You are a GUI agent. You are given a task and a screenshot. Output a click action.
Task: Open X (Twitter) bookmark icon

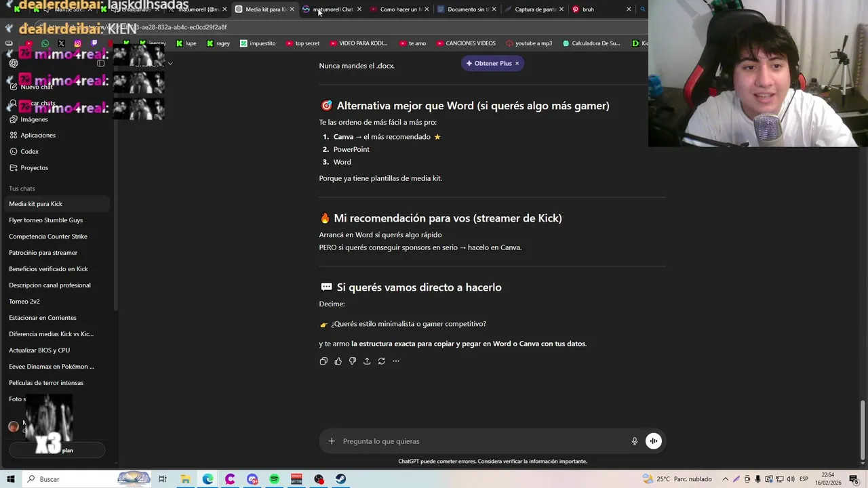pyautogui.click(x=61, y=43)
